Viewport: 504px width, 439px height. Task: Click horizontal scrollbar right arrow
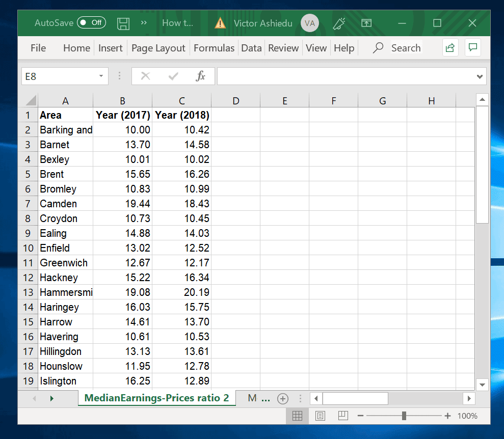(469, 399)
